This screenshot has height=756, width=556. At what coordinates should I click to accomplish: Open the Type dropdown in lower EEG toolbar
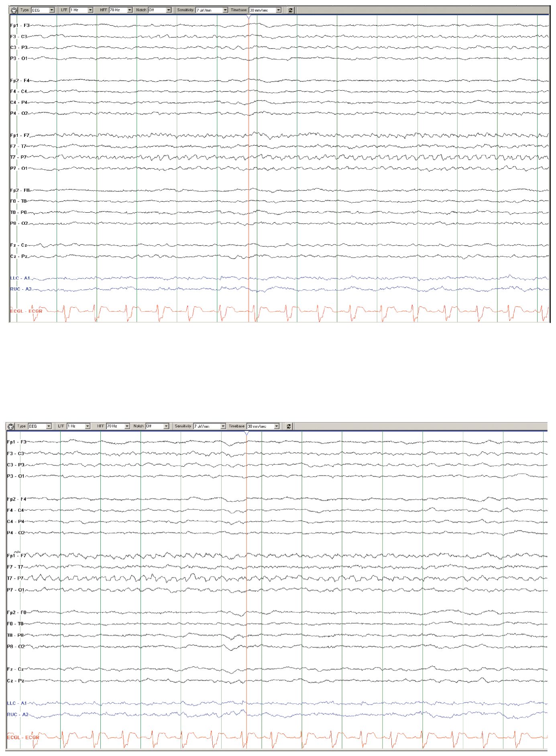click(40, 426)
